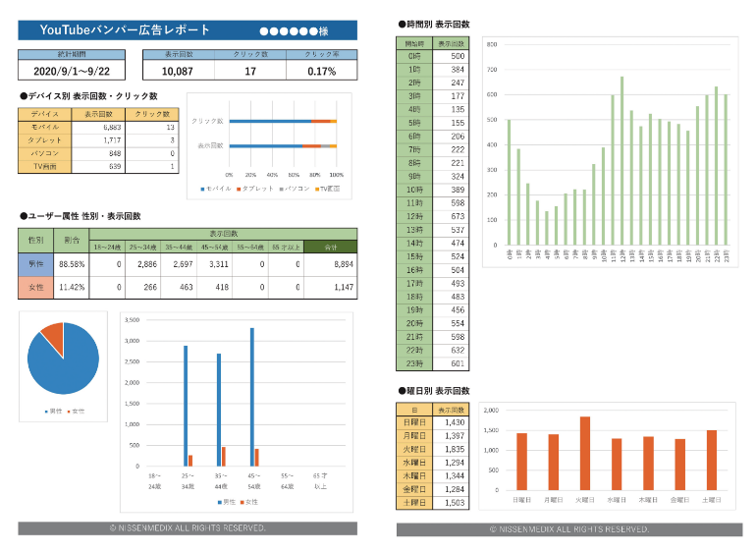This screenshot has height=553, width=756.
Task: Click the 火曜日 bar in weekday chart
Action: pyautogui.click(x=585, y=454)
